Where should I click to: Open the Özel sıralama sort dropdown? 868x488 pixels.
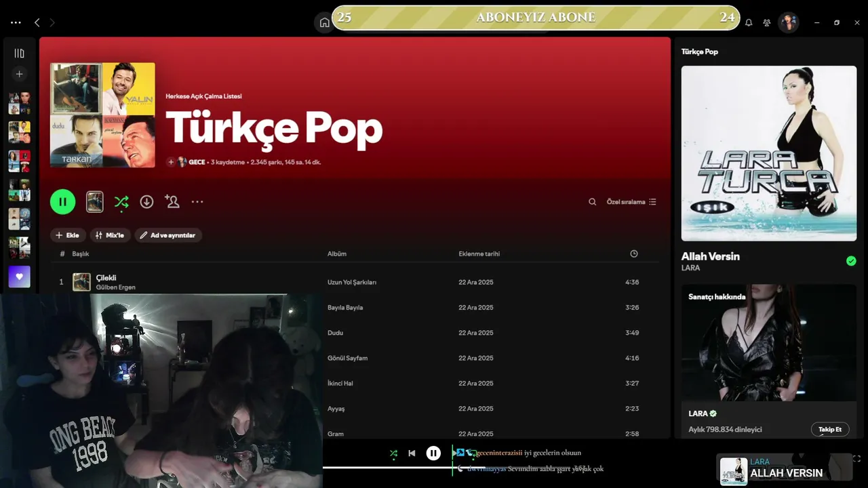pyautogui.click(x=631, y=201)
